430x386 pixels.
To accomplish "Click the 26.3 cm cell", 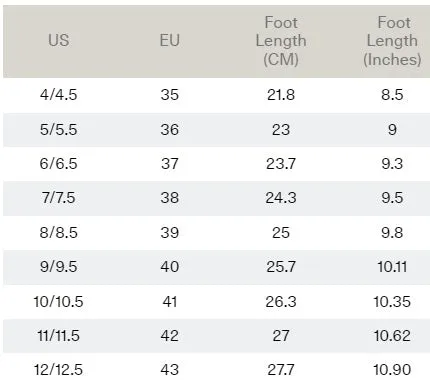I will [281, 302].
